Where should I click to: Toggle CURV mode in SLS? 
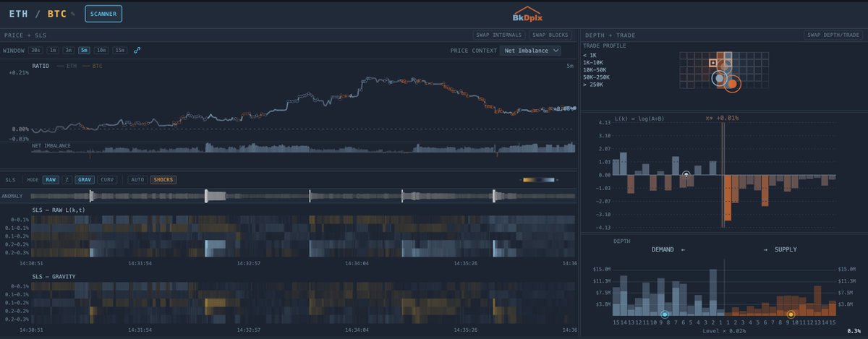pyautogui.click(x=107, y=179)
